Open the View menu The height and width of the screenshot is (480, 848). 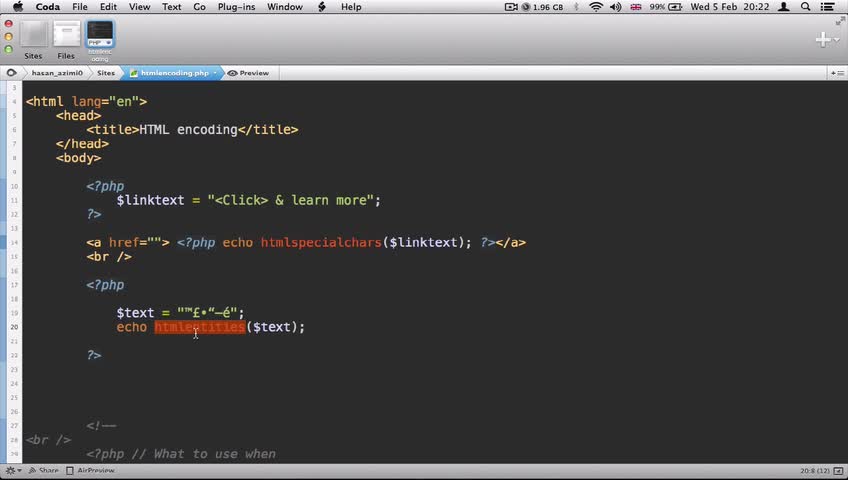(x=140, y=7)
